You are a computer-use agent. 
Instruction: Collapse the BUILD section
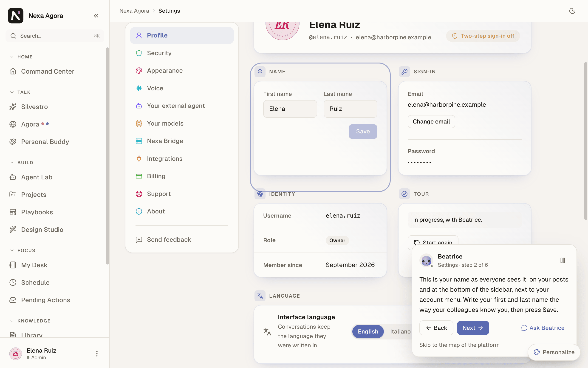(22, 163)
